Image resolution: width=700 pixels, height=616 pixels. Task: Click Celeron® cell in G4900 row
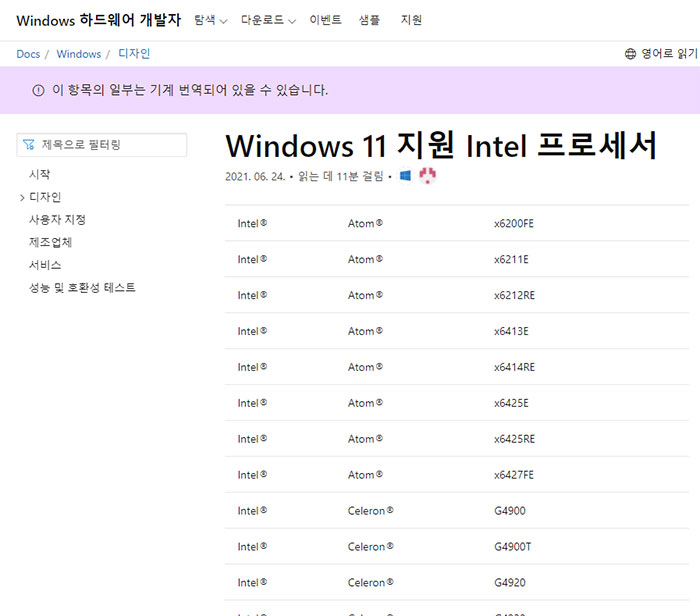click(371, 511)
